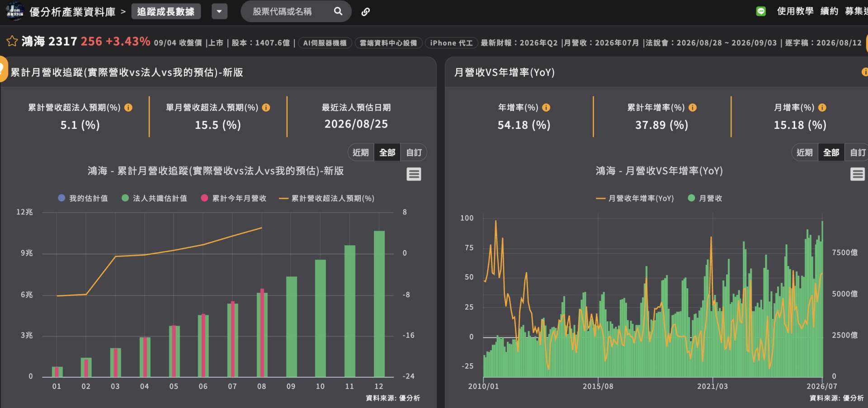Click 15.18 (%) monthly growth value

pos(800,125)
